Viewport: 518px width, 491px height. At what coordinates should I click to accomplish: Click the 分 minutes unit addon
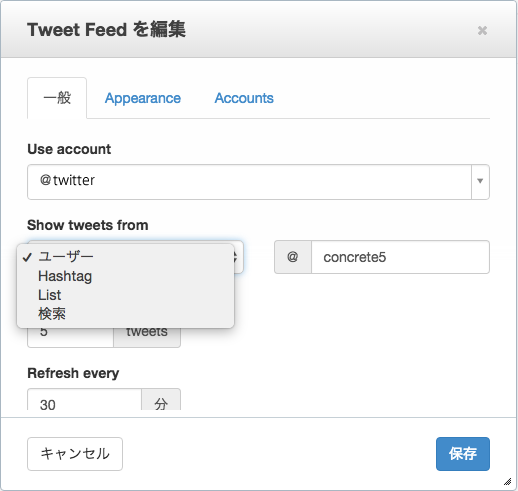[161, 400]
